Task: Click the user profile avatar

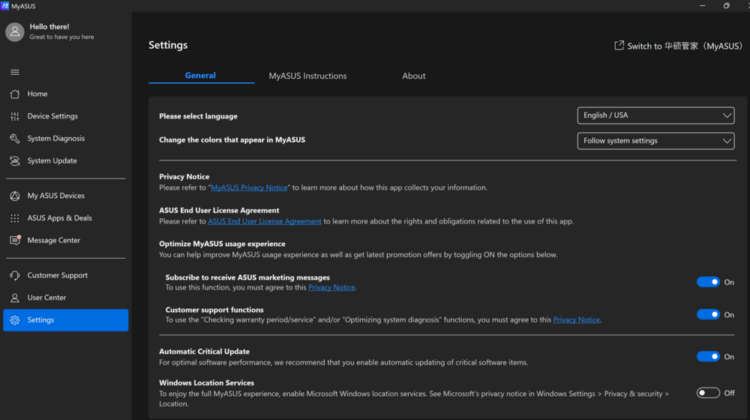Action: (15, 32)
